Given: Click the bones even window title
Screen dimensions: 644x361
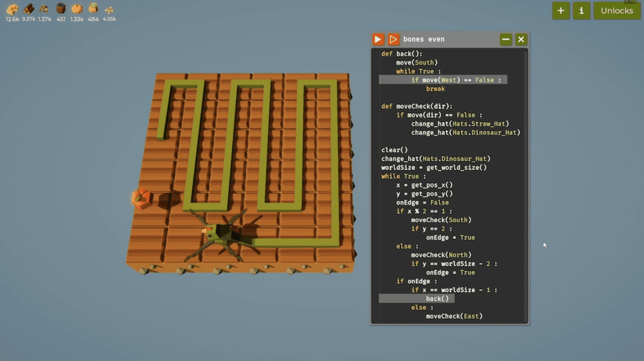Looking at the screenshot, I should click(423, 39).
